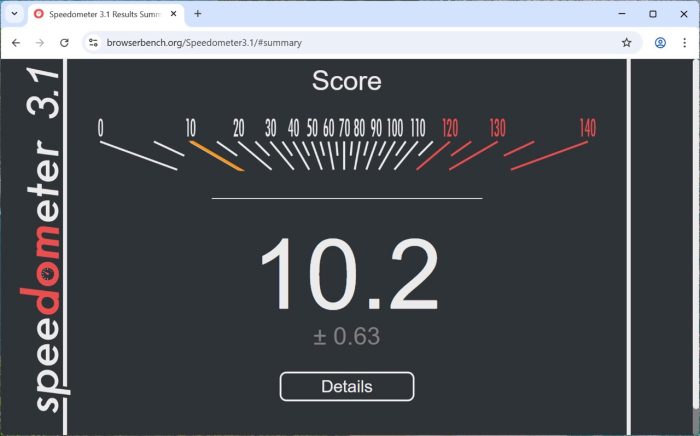Reload the Speedometer page
Image resolution: width=700 pixels, height=436 pixels.
coord(64,43)
